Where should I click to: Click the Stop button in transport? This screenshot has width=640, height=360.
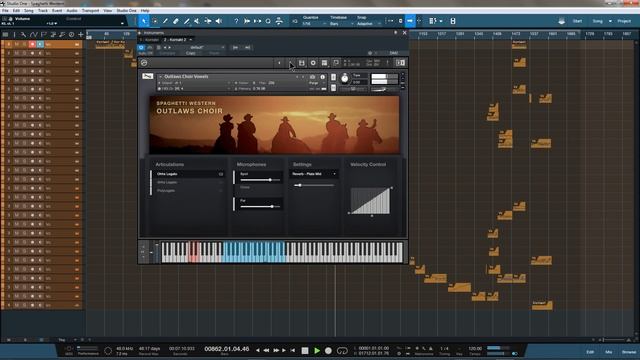(x=305, y=351)
